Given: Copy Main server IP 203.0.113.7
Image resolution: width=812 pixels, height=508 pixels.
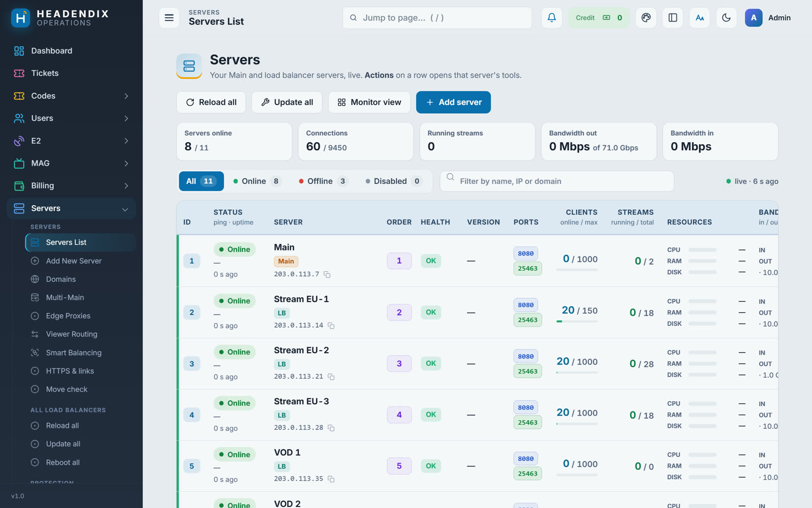Looking at the screenshot, I should 327,275.
